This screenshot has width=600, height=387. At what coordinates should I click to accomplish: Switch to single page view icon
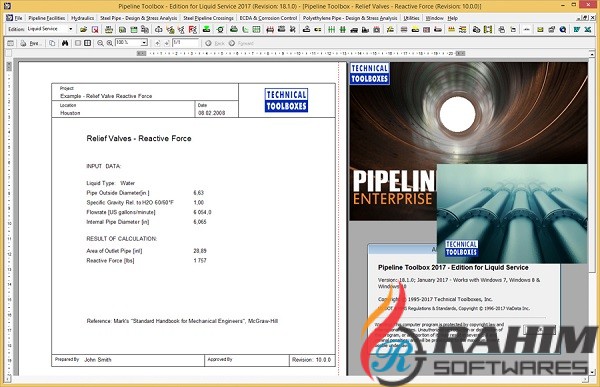point(78,43)
